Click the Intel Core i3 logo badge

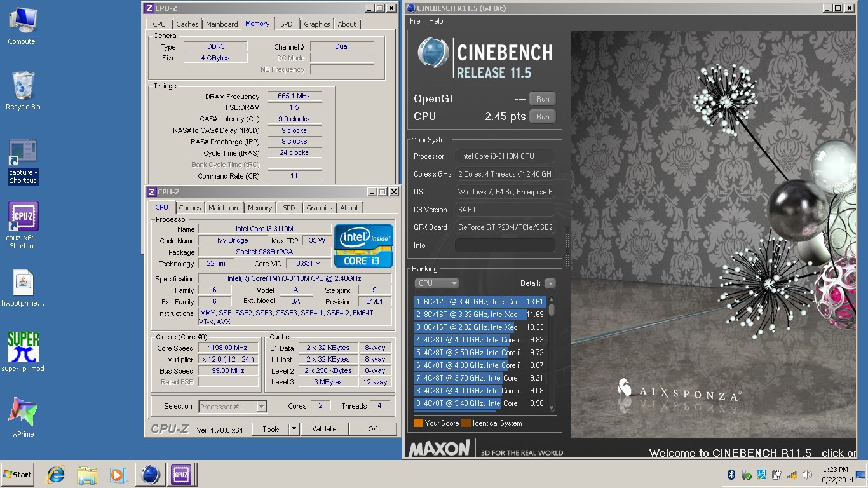[x=363, y=246]
